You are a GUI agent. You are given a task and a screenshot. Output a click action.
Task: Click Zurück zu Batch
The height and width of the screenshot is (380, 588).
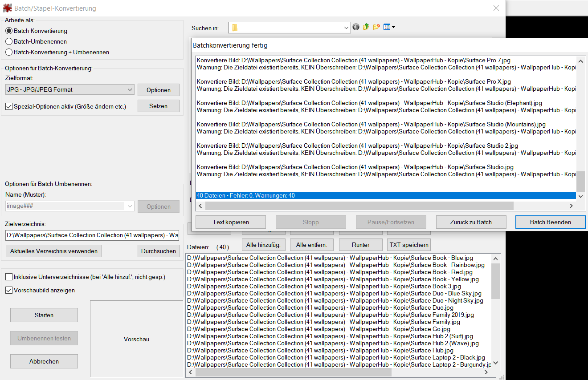(471, 222)
